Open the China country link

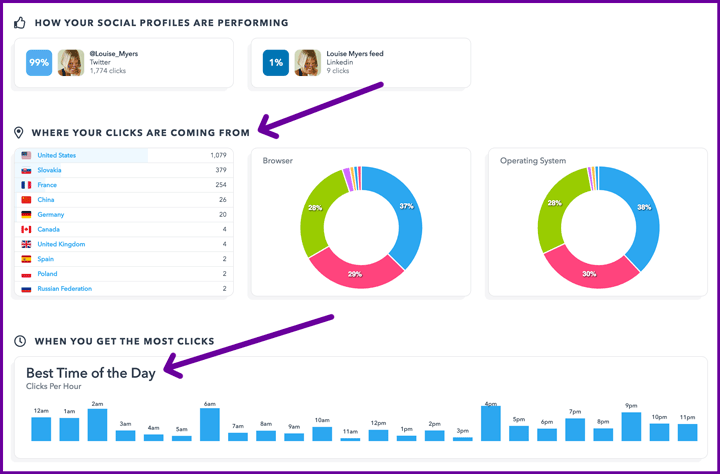click(x=45, y=200)
